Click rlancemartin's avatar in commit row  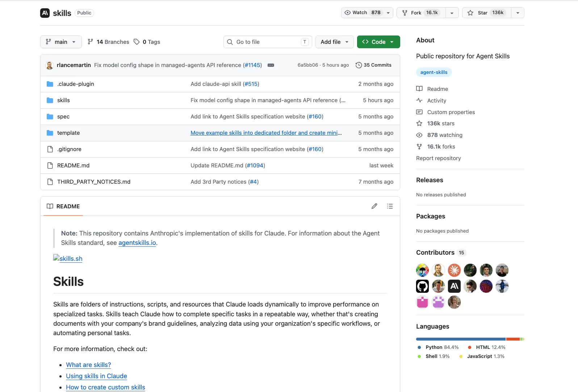click(50, 65)
